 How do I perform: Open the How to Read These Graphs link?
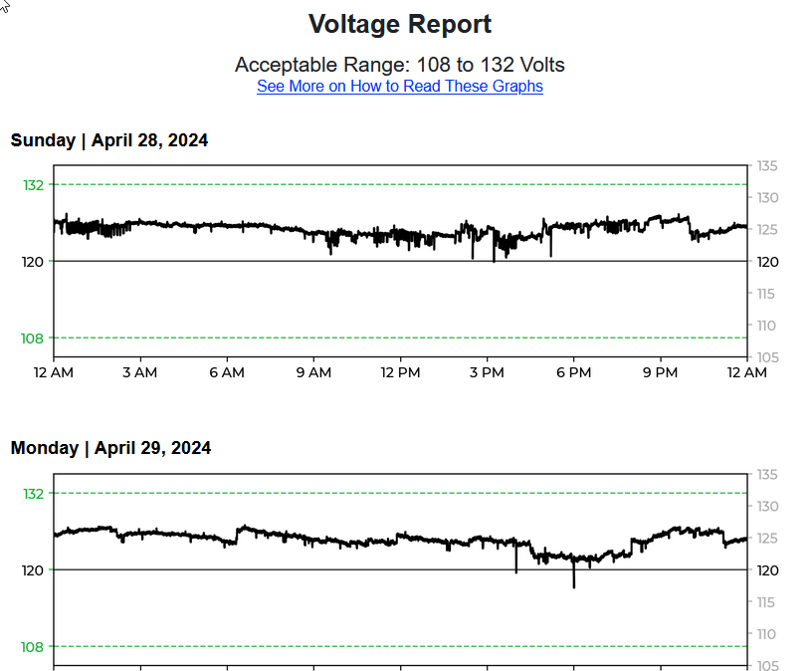[x=400, y=86]
